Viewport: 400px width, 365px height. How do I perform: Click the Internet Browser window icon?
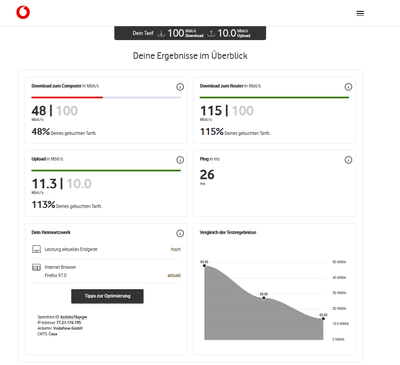pos(36,267)
